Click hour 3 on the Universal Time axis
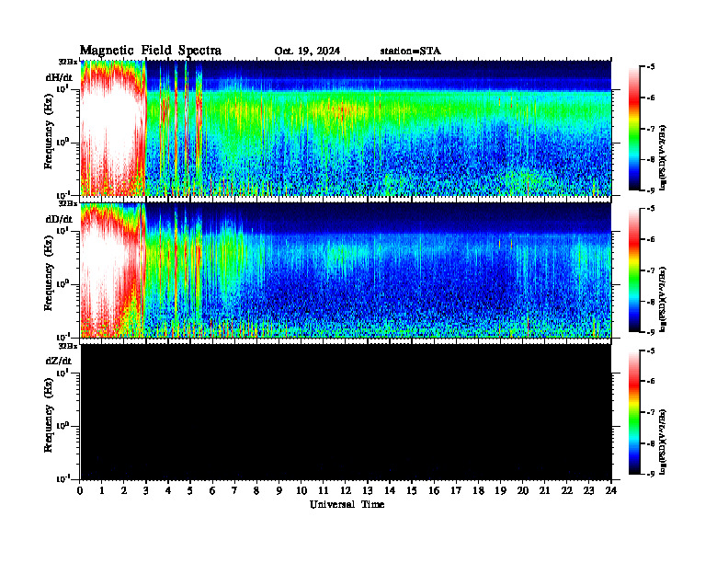728x563 pixels. [x=146, y=490]
